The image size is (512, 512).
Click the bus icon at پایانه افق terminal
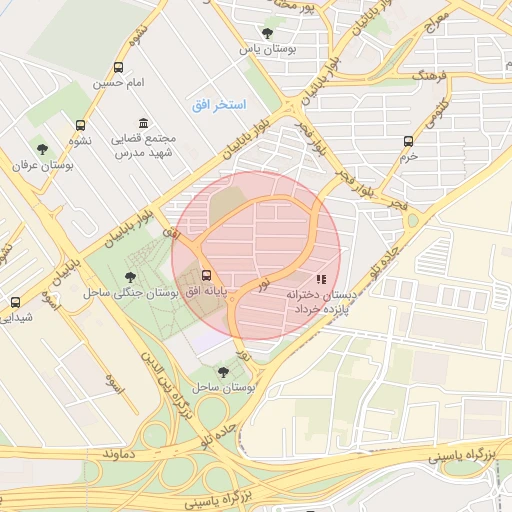tap(206, 275)
